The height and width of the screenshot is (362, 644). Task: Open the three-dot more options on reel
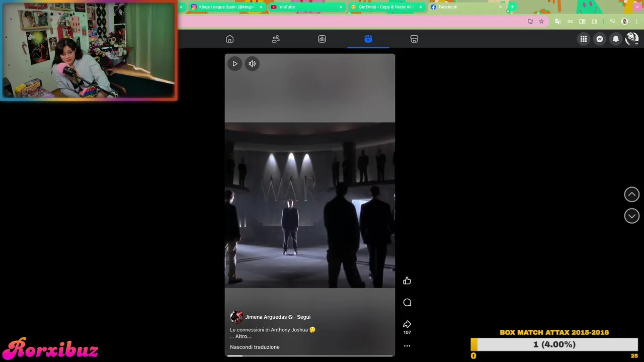[407, 346]
